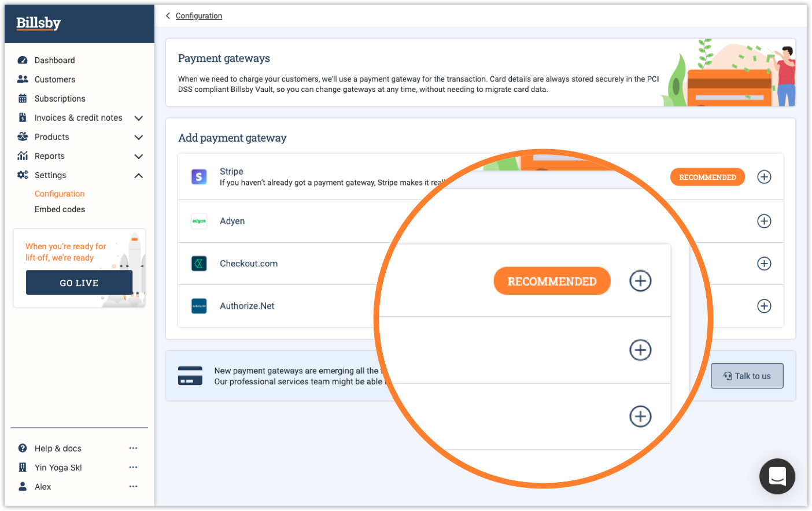The image size is (812, 511).
Task: Open Dashboard from the sidebar
Action: [54, 60]
